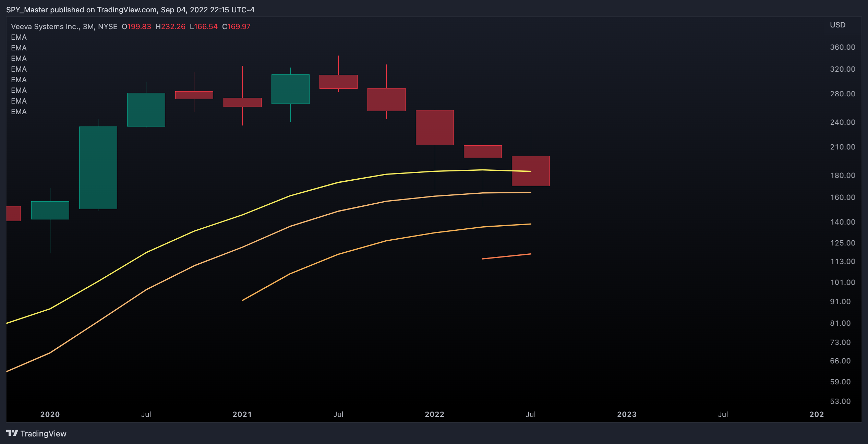Click the TradingView logo icon
The width and height of the screenshot is (868, 444).
click(12, 433)
